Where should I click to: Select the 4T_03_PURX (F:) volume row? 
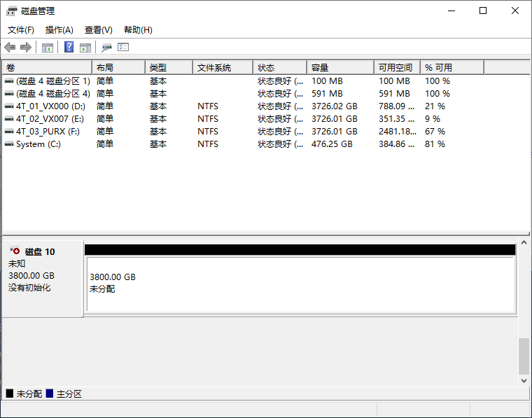pos(48,132)
